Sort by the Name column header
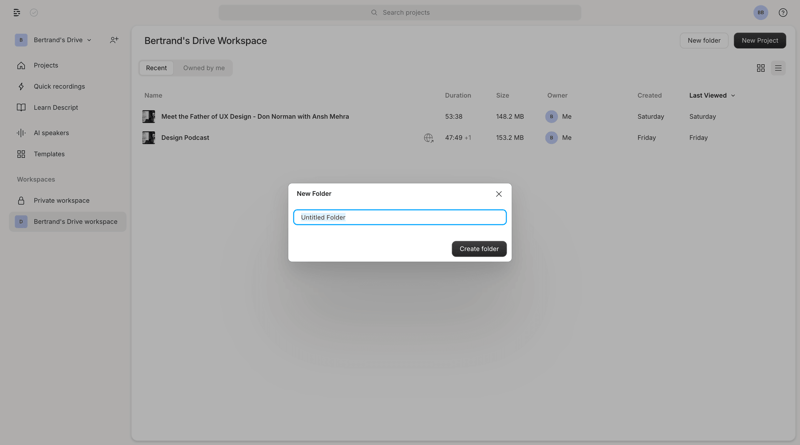Screen dimensions: 800x445 (153, 95)
